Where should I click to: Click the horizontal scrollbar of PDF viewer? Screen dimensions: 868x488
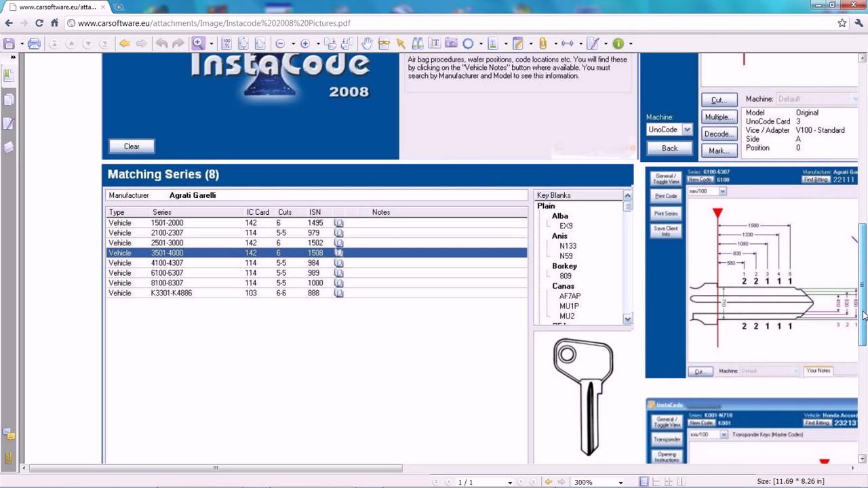click(216, 468)
